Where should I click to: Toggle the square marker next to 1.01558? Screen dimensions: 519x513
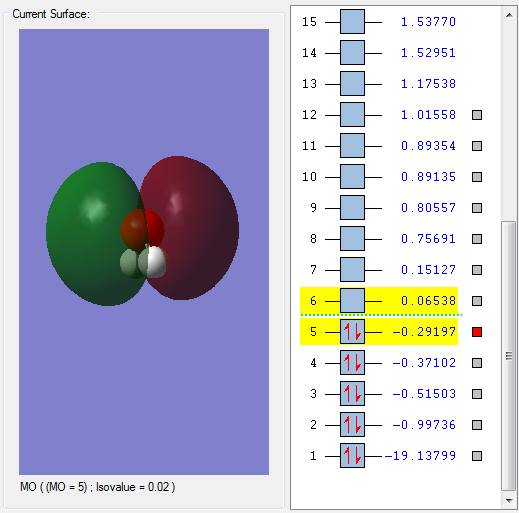[477, 115]
